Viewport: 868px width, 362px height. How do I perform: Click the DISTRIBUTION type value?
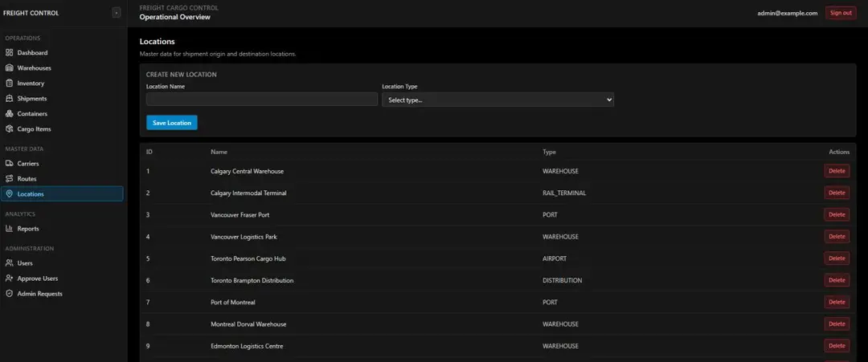tap(562, 280)
